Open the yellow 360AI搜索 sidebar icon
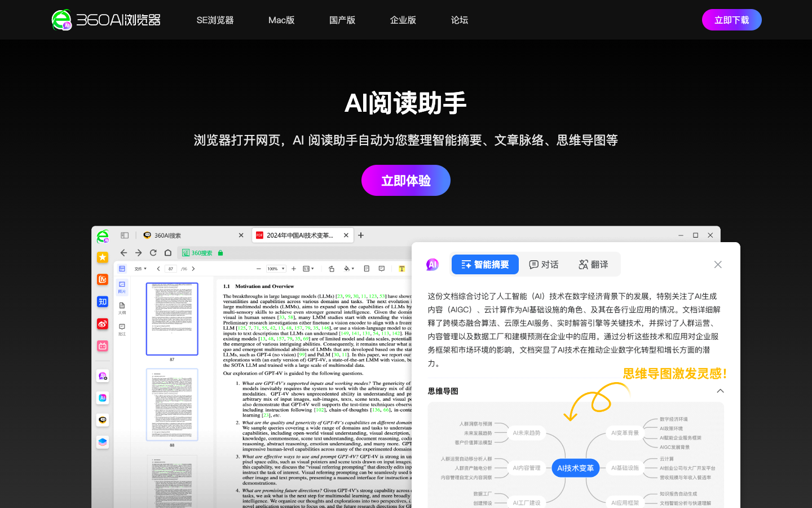This screenshot has height=508, width=812. pyautogui.click(x=103, y=420)
